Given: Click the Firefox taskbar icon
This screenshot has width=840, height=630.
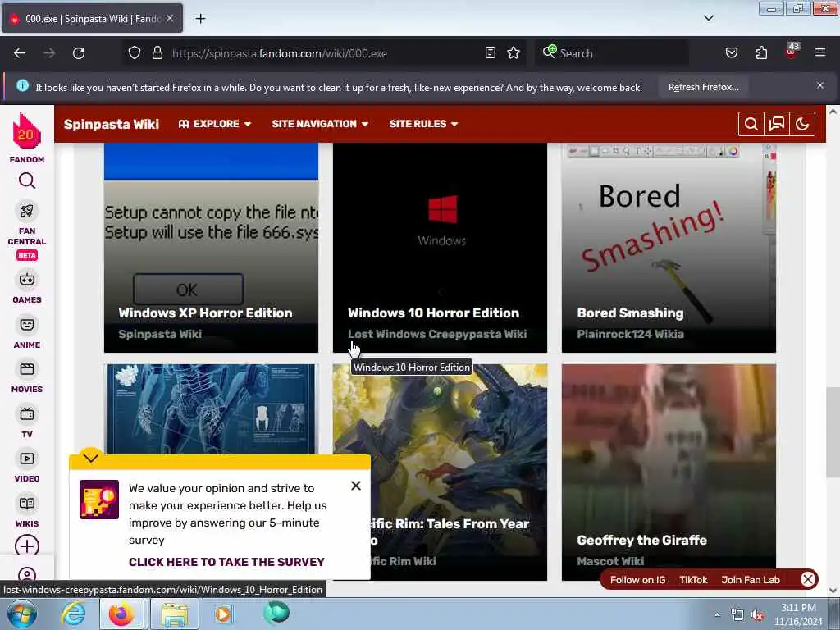Looking at the screenshot, I should click(x=121, y=614).
